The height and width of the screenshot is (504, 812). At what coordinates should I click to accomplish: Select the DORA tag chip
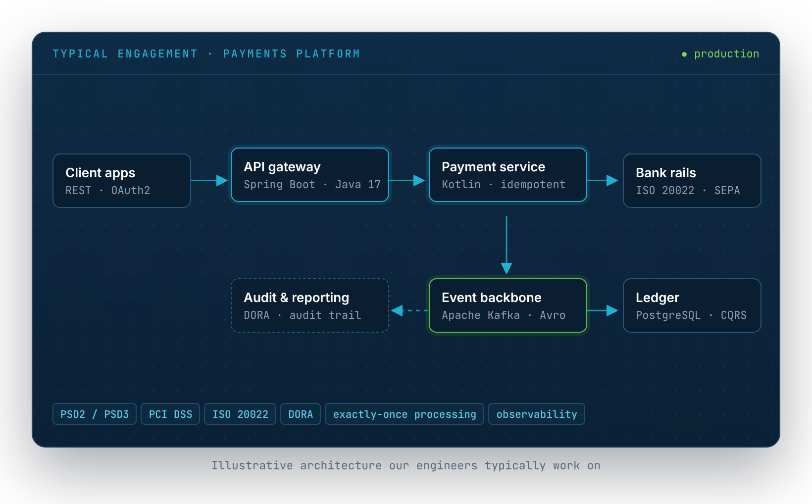(x=301, y=414)
